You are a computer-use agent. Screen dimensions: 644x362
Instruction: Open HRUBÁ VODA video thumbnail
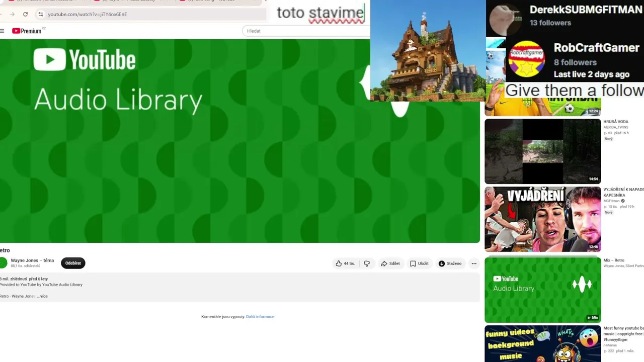543,151
